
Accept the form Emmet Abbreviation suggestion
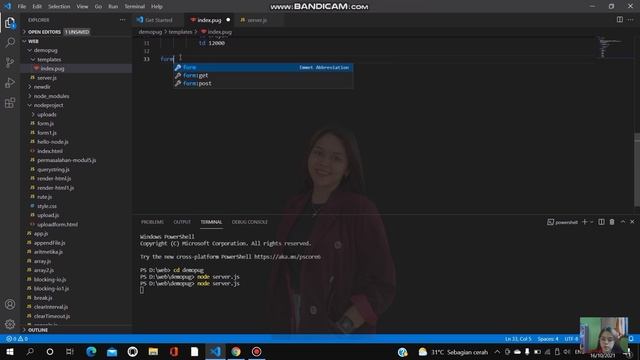click(x=263, y=67)
